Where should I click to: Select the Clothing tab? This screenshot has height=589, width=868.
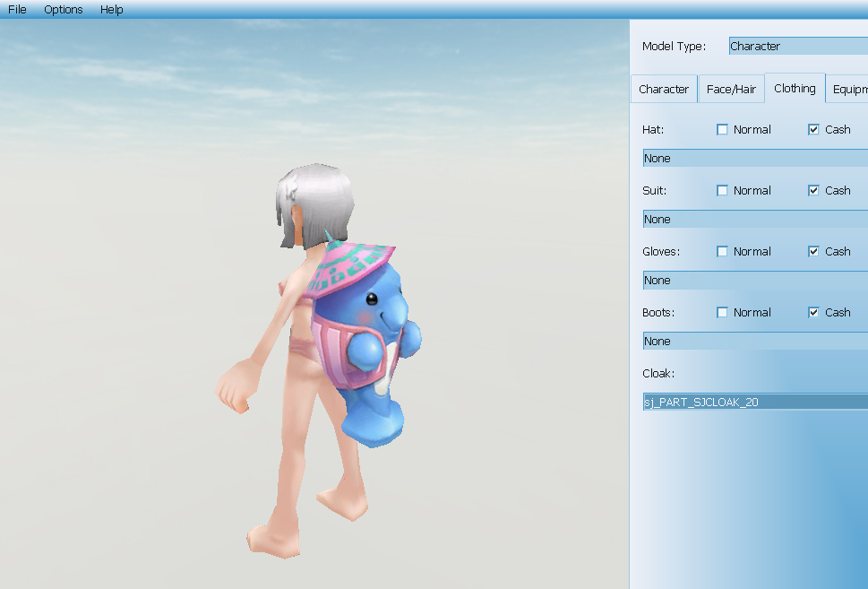coord(795,89)
